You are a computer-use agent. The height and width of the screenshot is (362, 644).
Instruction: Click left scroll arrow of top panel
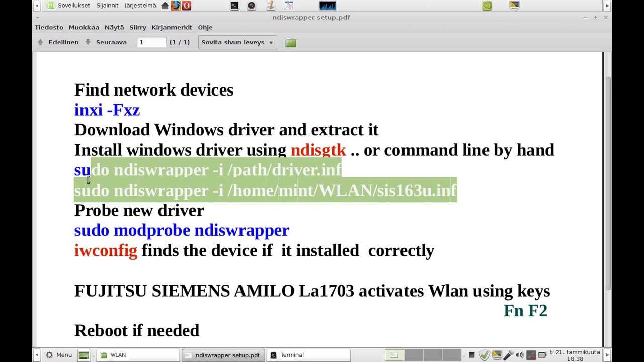(37, 6)
